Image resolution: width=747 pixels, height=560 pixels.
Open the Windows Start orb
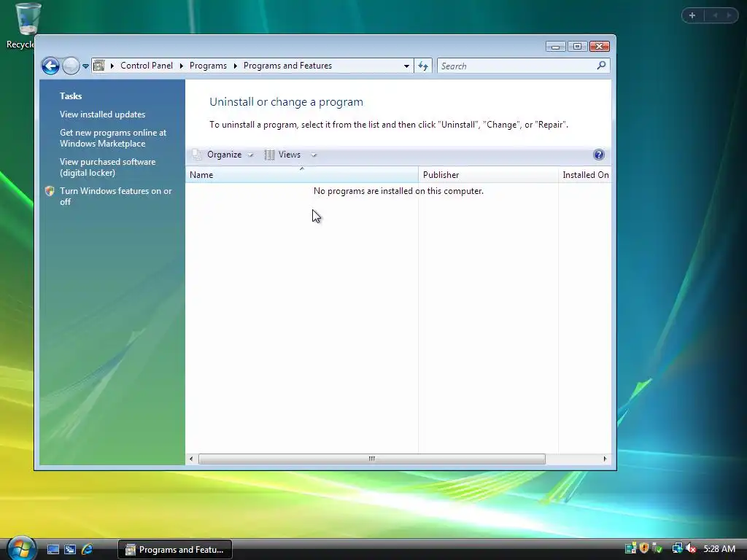tap(20, 548)
